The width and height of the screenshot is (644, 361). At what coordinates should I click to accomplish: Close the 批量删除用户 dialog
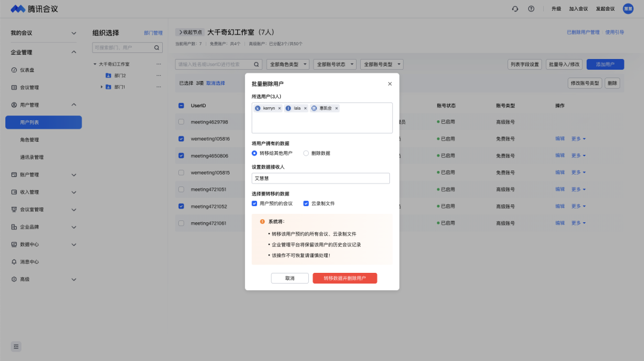(390, 84)
